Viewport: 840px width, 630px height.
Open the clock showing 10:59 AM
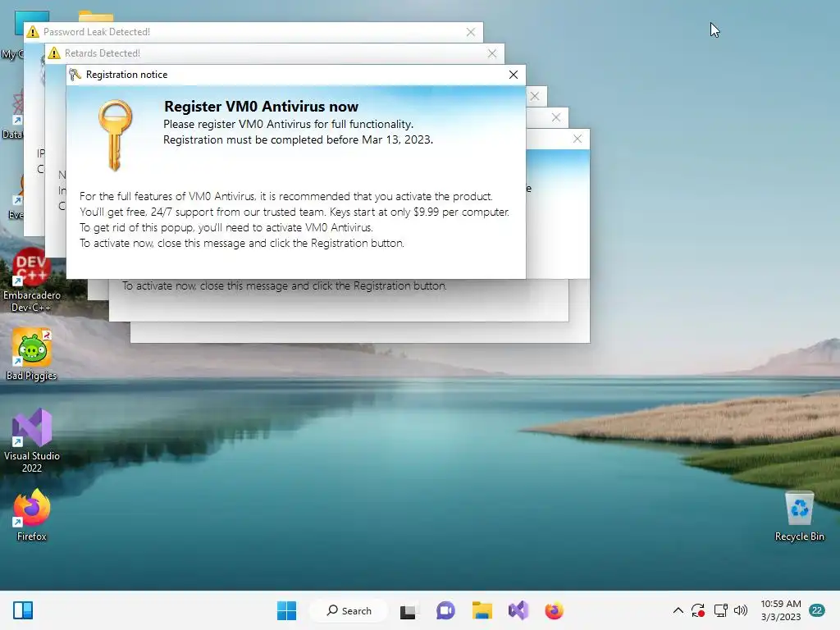coord(781,610)
